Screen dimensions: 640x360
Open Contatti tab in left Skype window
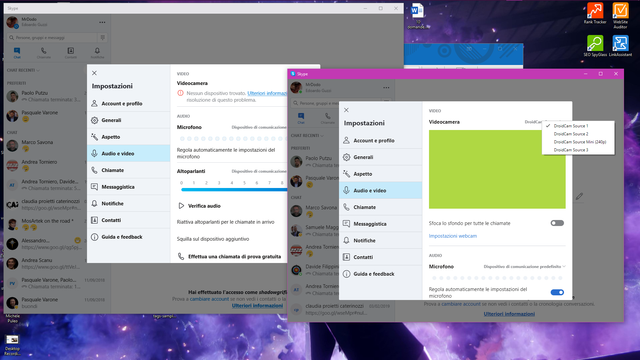(71, 53)
